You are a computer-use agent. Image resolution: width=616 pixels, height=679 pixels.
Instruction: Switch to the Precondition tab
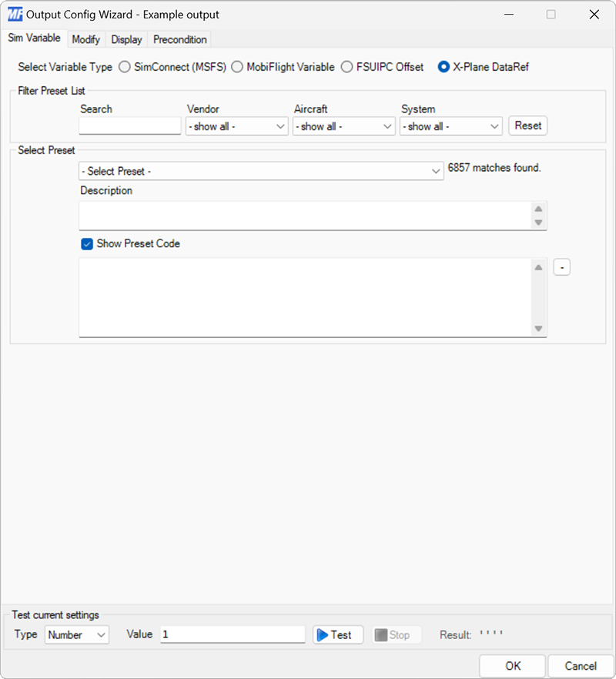point(179,39)
